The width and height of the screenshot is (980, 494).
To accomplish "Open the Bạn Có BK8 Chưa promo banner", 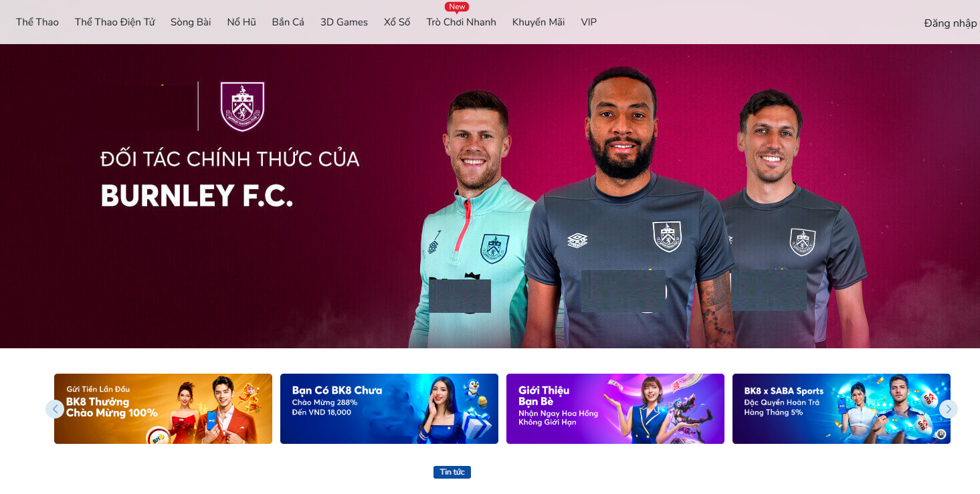I will [x=389, y=408].
